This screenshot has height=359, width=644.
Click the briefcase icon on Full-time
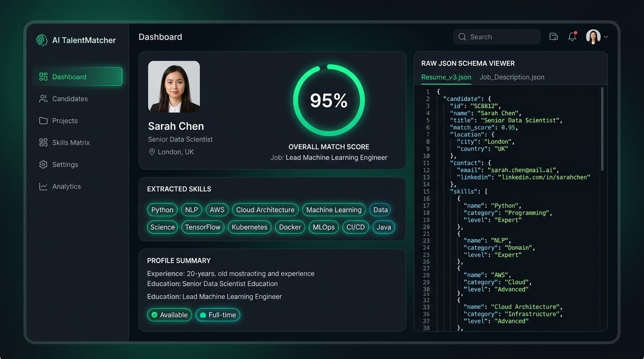point(203,315)
